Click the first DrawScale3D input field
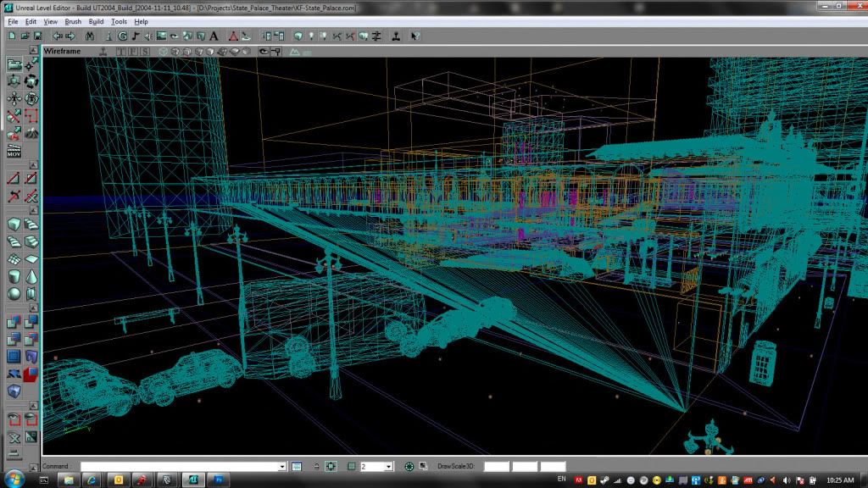Screen dimensions: 868x488 pyautogui.click(x=496, y=467)
